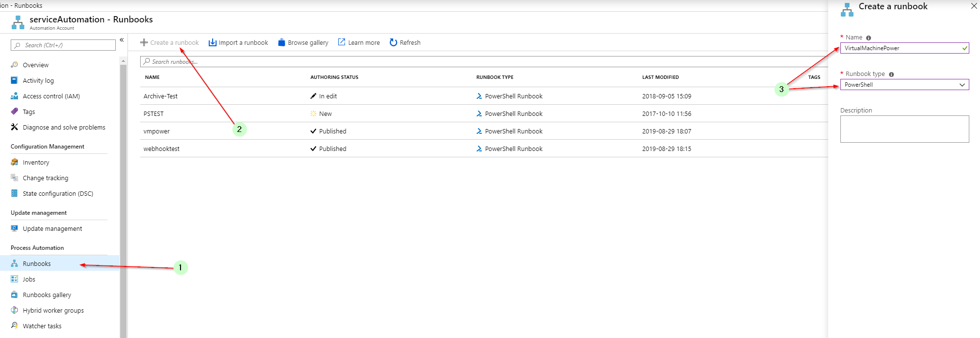Open the vmpower runbook row
The width and height of the screenshot is (980, 338).
click(x=157, y=131)
